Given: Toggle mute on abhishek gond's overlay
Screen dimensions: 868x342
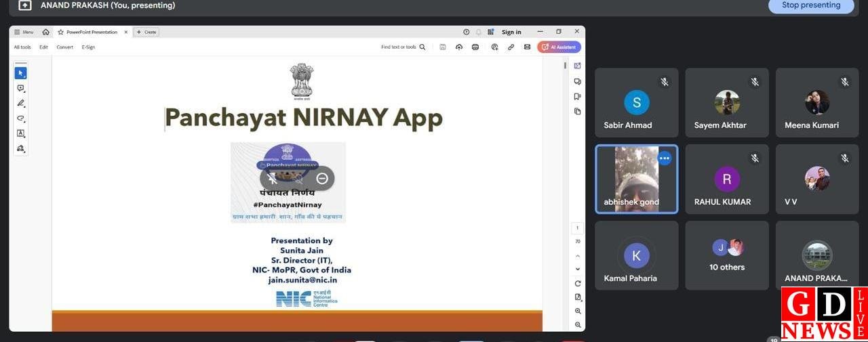Looking at the screenshot, I should 273,178.
